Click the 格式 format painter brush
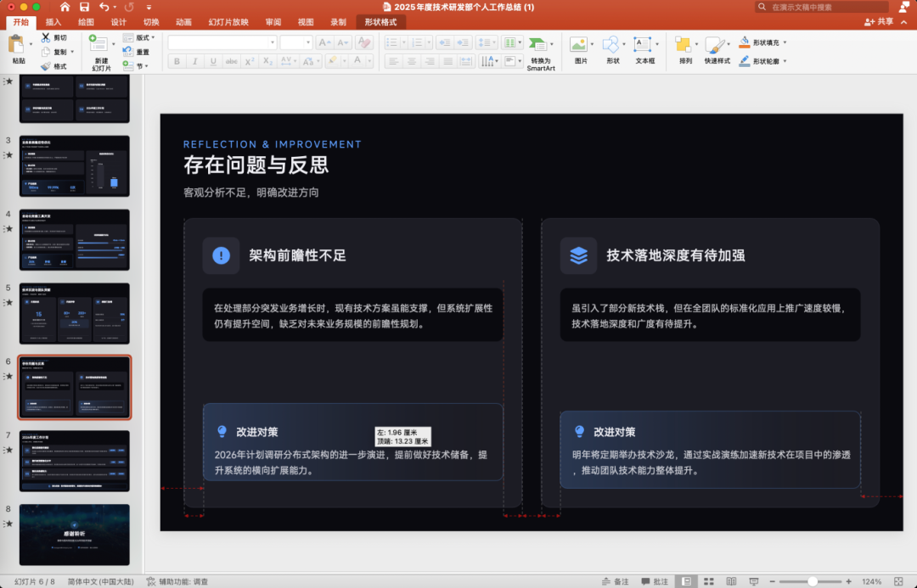This screenshot has width=917, height=588. coord(54,66)
